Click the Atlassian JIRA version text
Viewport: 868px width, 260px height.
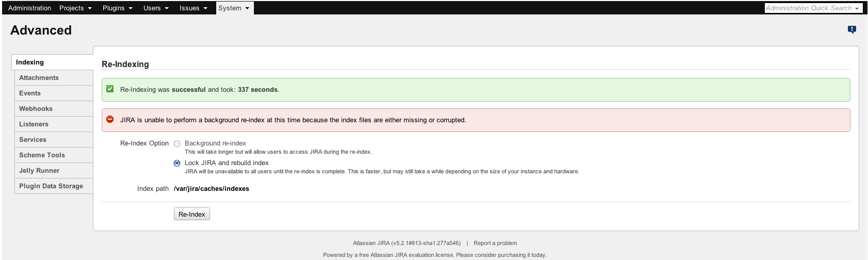click(x=407, y=243)
